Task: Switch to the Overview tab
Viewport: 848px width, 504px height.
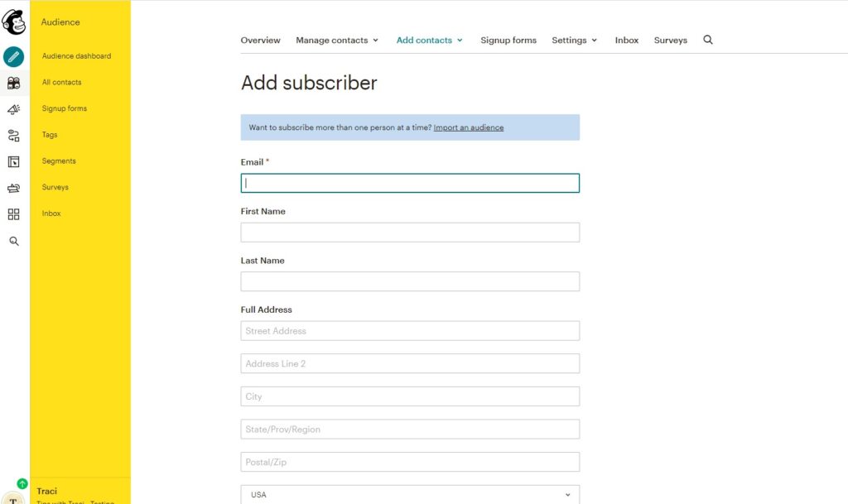Action: click(260, 40)
